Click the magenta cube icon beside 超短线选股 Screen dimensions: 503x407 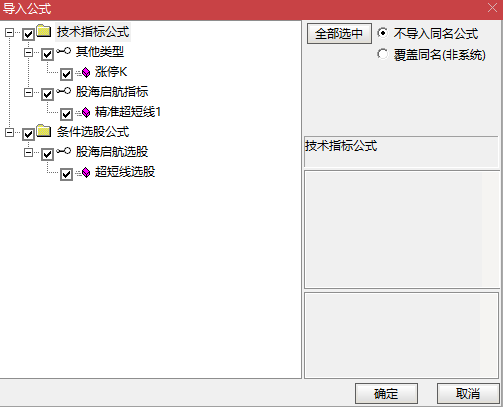pos(86,173)
